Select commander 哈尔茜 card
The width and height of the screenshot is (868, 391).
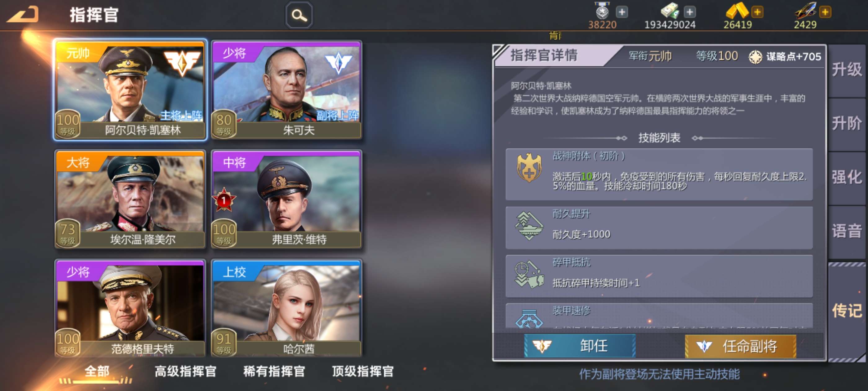click(286, 308)
